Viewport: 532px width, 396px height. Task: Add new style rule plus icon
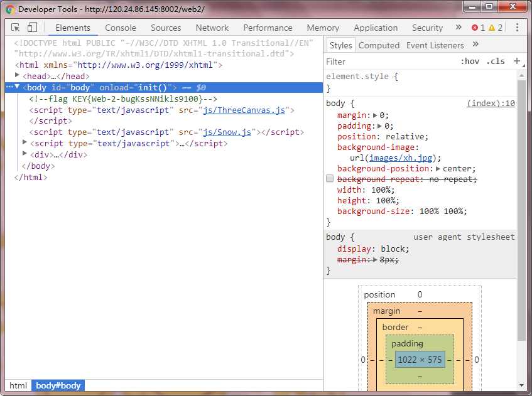point(517,61)
